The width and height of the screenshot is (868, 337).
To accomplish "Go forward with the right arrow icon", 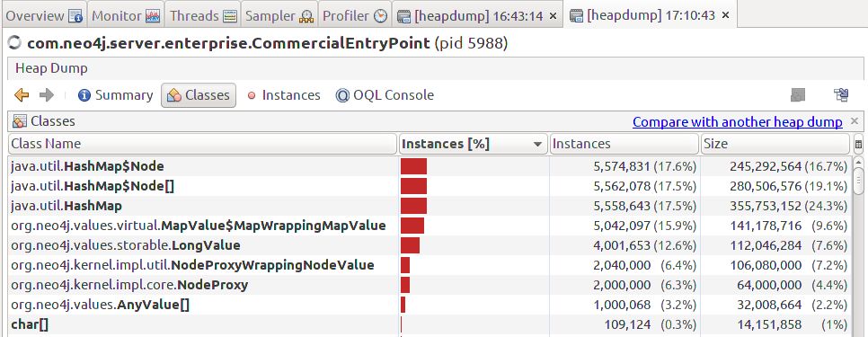I will [x=47, y=95].
